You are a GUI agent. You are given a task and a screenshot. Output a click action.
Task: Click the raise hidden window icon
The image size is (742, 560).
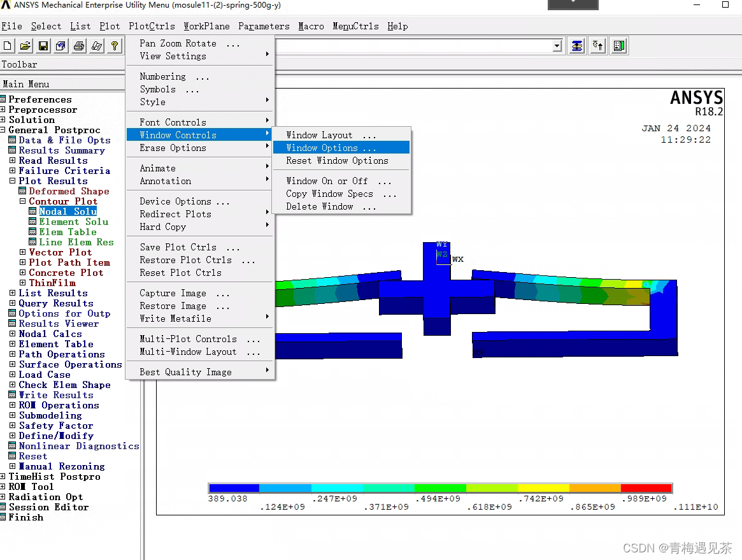point(597,45)
